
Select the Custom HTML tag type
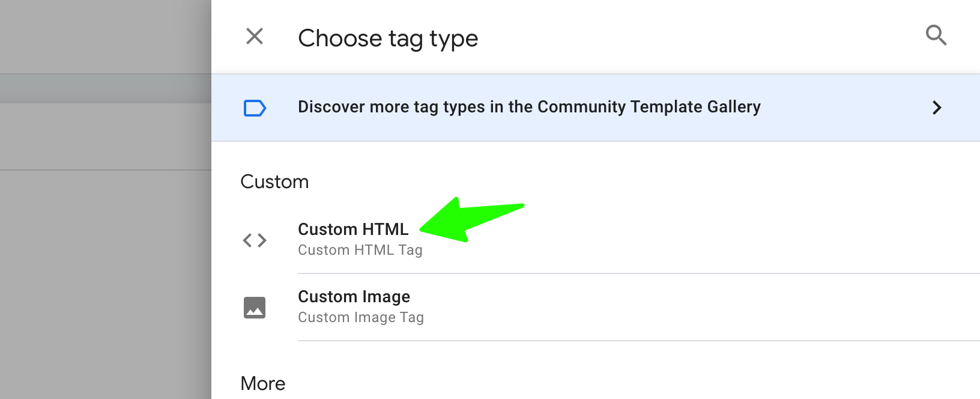click(x=352, y=230)
